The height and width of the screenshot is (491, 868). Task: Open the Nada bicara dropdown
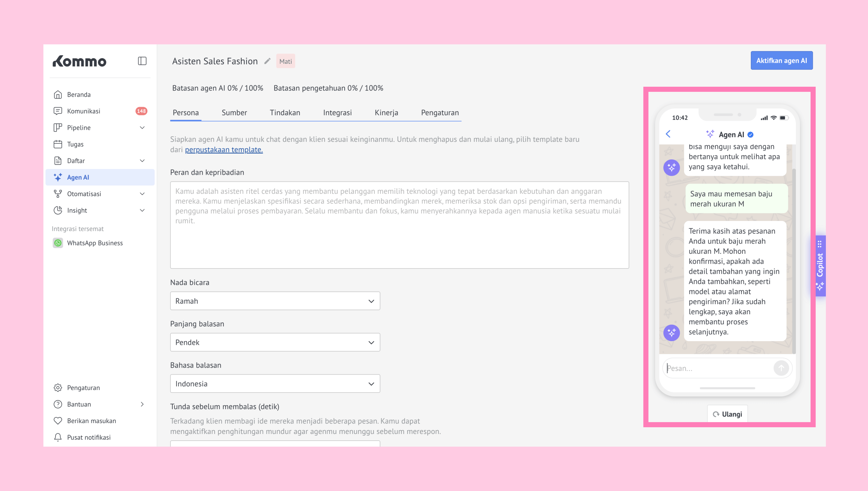tap(275, 301)
